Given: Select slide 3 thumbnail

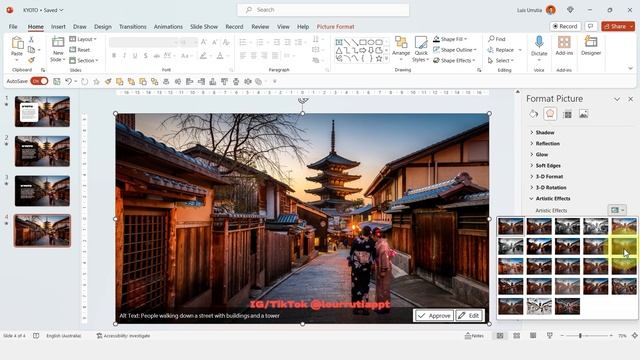Looking at the screenshot, I should click(x=42, y=191).
